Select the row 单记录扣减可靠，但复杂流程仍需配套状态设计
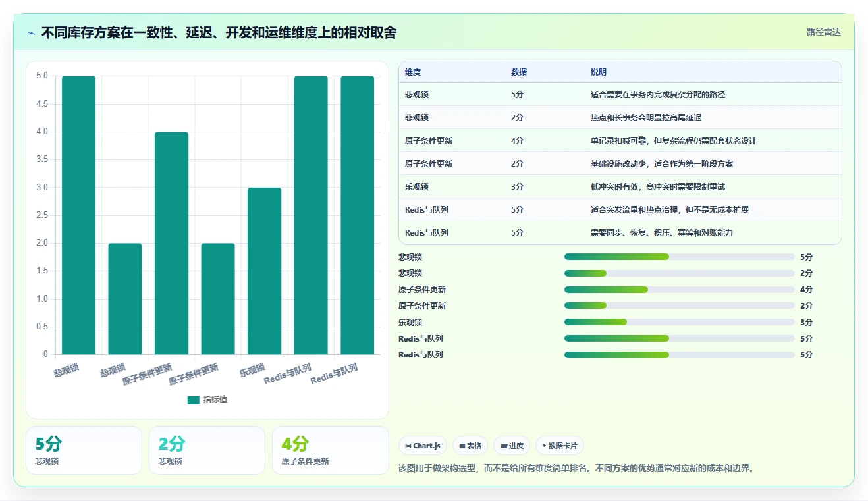 click(620, 140)
